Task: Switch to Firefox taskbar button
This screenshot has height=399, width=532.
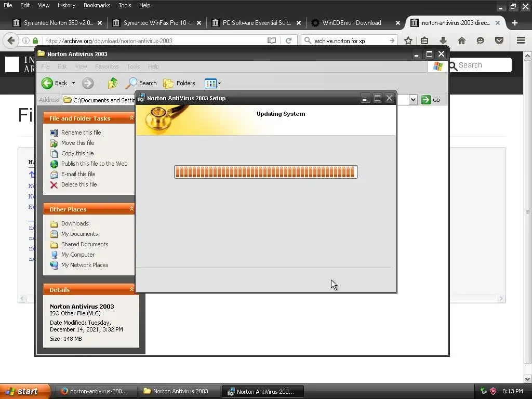Action: click(x=96, y=391)
